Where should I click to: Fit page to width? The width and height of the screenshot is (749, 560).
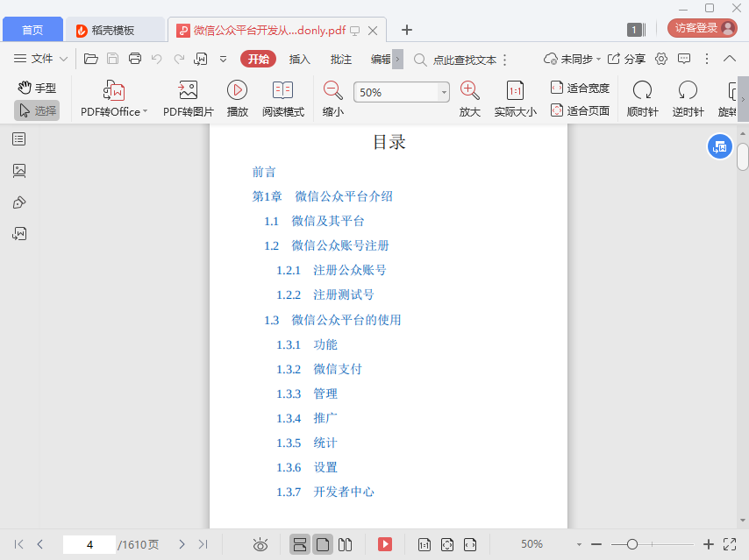(x=580, y=88)
